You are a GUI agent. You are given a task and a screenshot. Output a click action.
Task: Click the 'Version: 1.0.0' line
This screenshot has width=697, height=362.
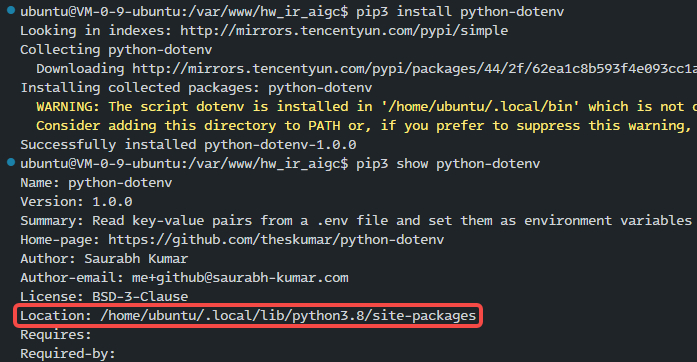coord(76,202)
